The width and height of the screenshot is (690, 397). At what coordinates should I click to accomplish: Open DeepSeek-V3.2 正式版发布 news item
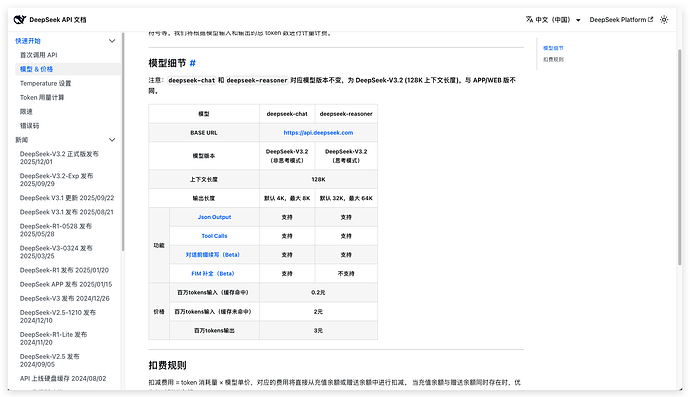pyautogui.click(x=59, y=158)
